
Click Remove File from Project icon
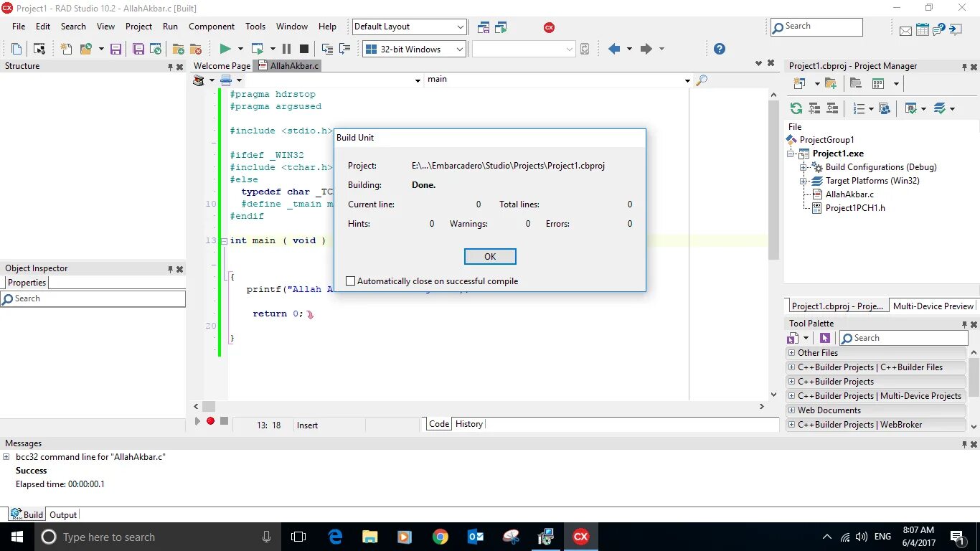point(196,49)
